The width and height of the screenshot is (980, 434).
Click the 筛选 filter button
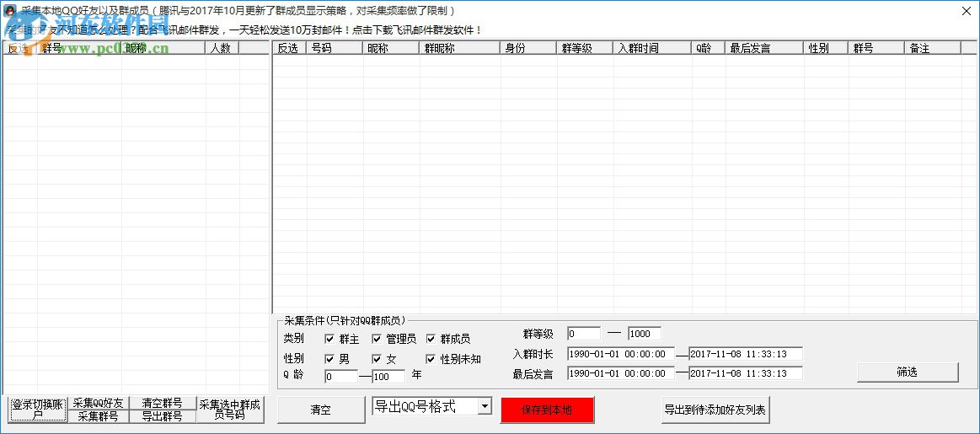pos(907,372)
